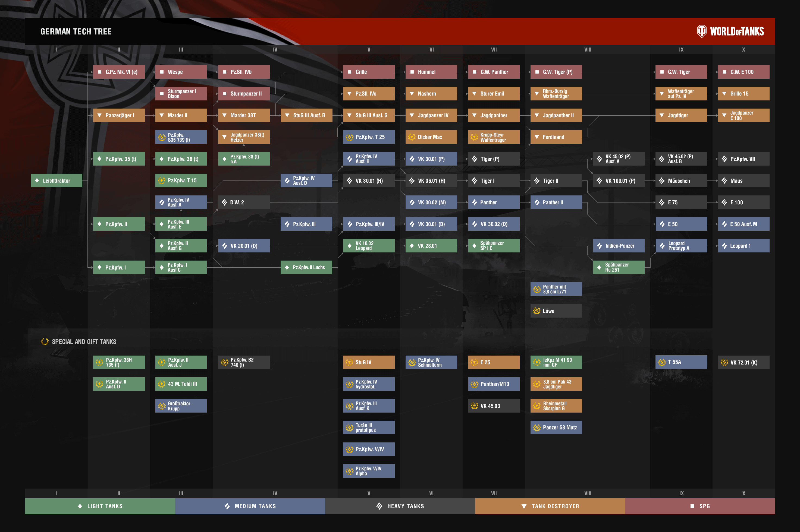
Task: Open the Panther/M10 node
Action: click(494, 384)
